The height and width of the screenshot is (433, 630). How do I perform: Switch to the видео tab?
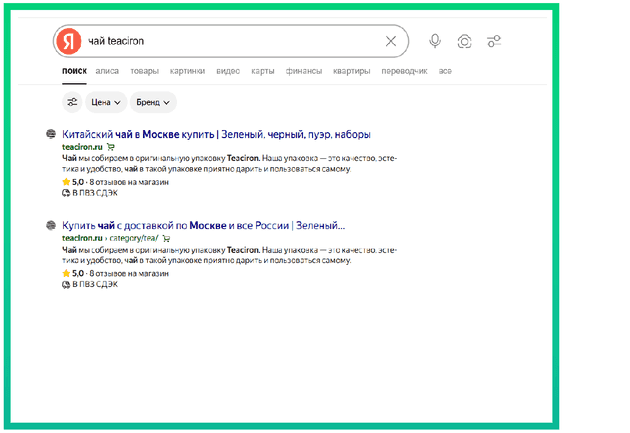coord(228,71)
